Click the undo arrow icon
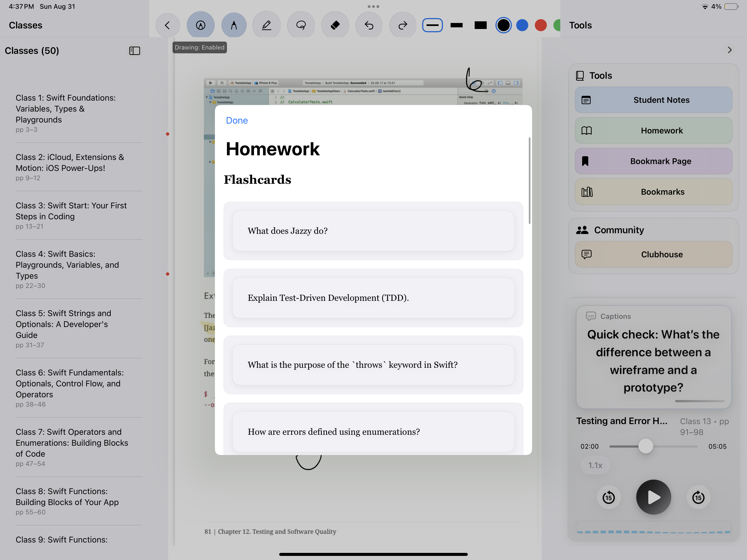The height and width of the screenshot is (560, 747). coord(369,25)
